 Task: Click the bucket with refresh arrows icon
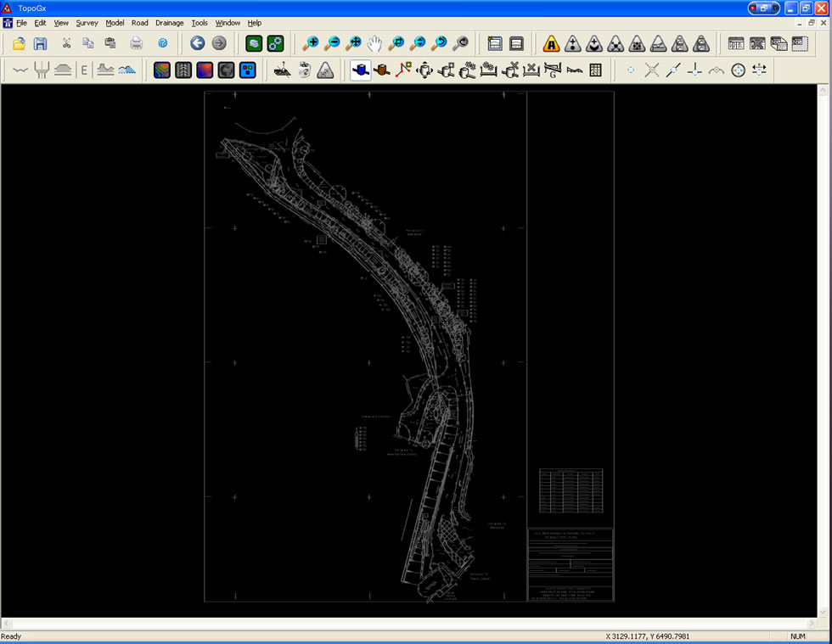[304, 70]
